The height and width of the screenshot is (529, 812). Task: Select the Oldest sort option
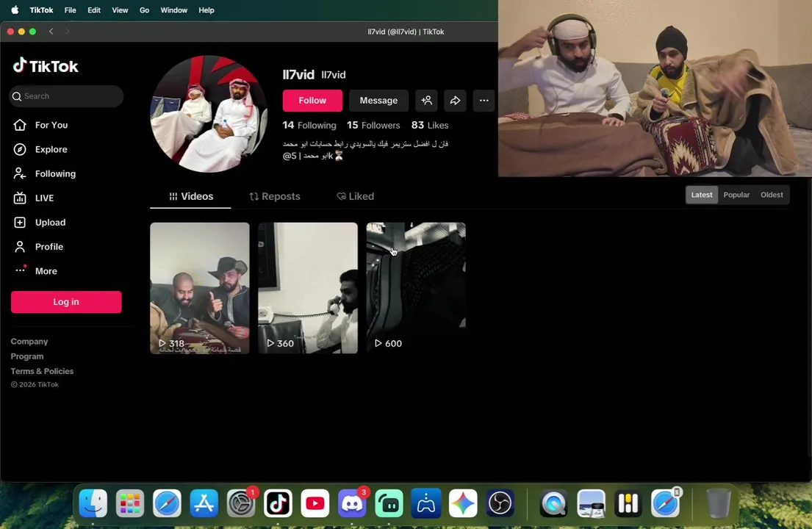[772, 195]
